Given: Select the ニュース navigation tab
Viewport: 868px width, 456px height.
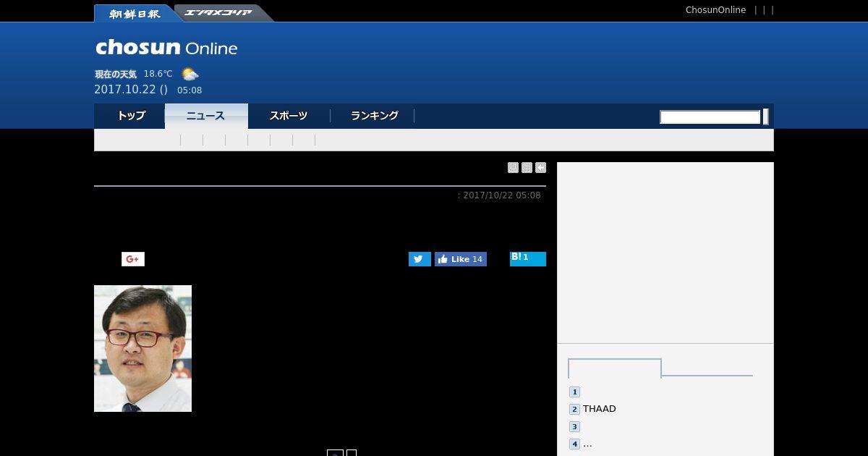Looking at the screenshot, I should [206, 116].
